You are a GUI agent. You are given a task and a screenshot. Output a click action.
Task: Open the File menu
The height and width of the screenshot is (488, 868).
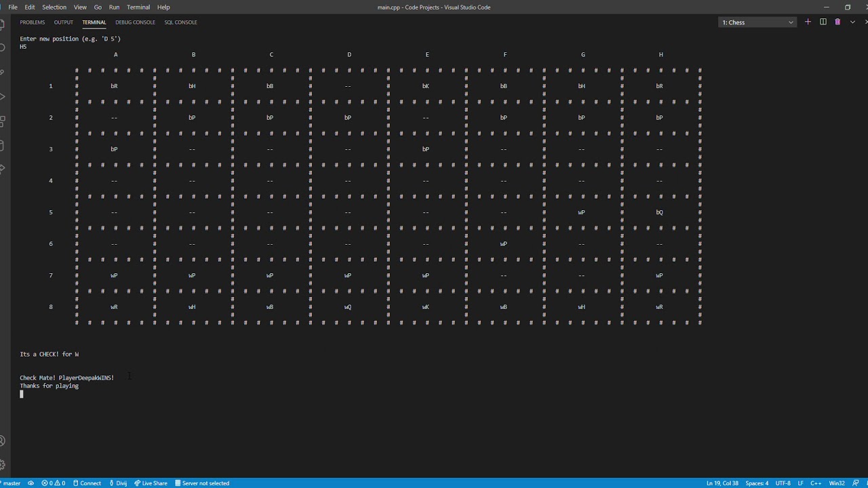click(13, 7)
